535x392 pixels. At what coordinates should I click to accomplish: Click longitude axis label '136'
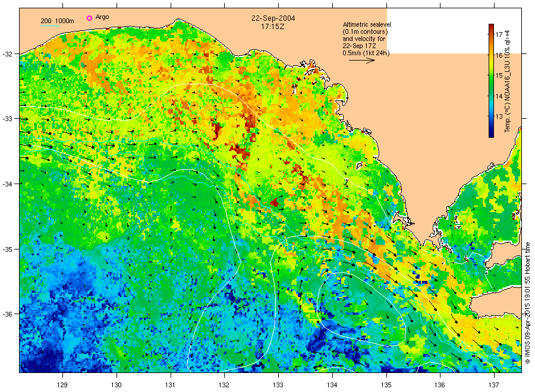point(440,385)
